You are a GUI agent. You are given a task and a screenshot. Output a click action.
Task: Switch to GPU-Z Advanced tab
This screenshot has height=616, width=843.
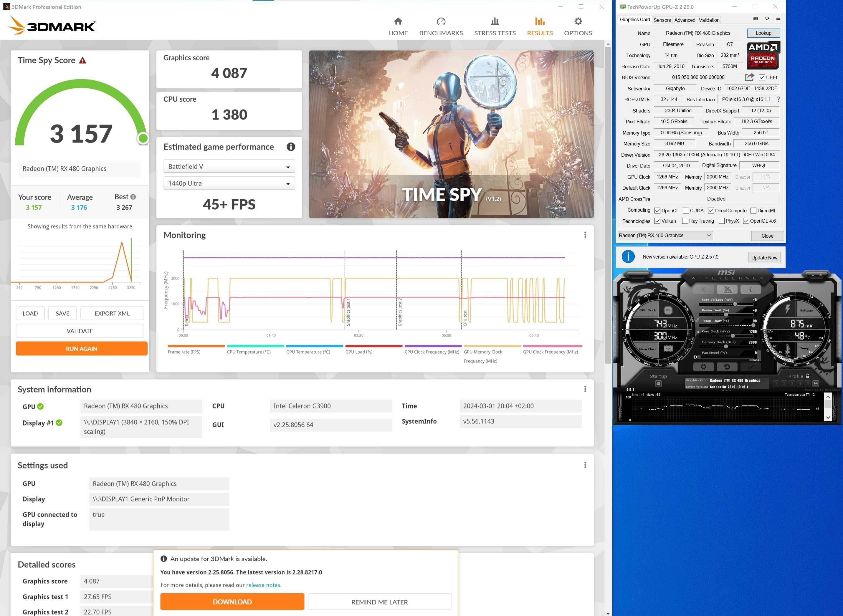(x=685, y=20)
